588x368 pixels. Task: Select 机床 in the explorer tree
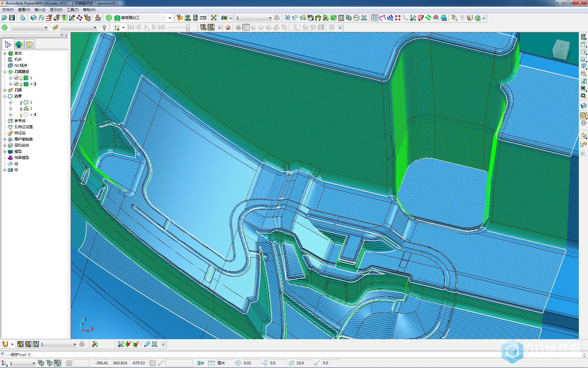18,59
